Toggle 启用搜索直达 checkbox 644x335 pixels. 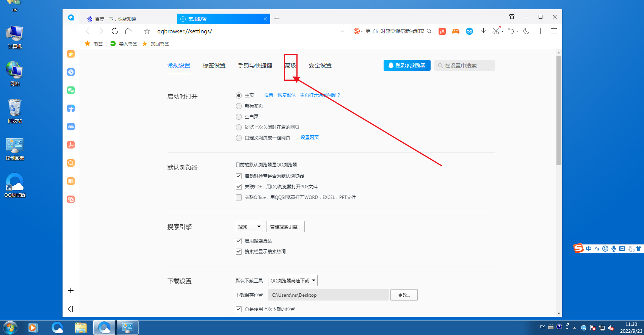coord(239,241)
